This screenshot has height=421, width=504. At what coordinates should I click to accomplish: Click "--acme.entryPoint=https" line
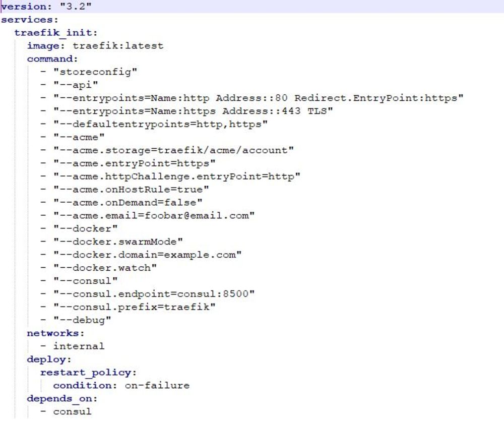[x=135, y=163]
